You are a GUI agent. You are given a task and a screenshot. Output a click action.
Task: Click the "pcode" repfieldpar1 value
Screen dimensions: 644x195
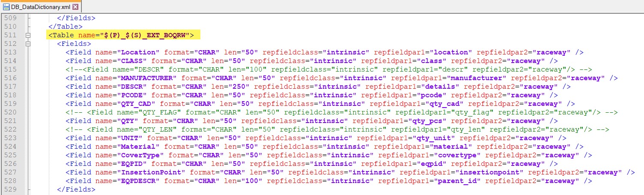point(436,95)
